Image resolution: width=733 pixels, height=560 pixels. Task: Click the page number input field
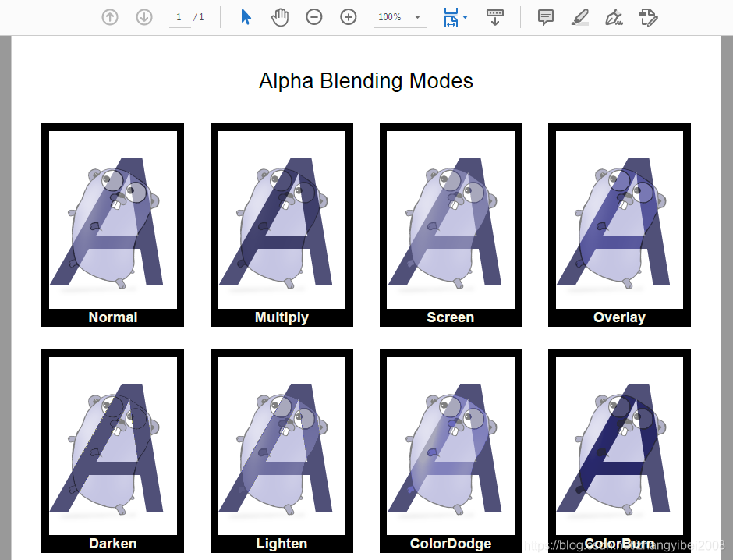point(179,17)
